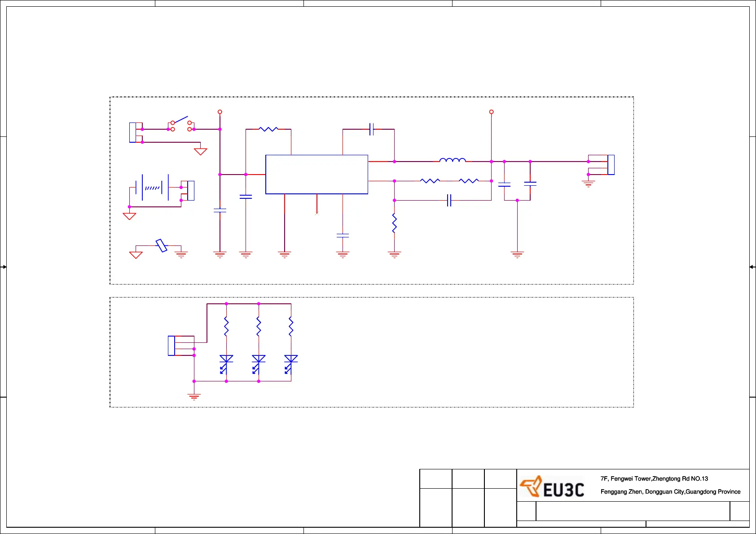Click the power flag circle near the switch
This screenshot has height=534, width=756.
point(220,112)
